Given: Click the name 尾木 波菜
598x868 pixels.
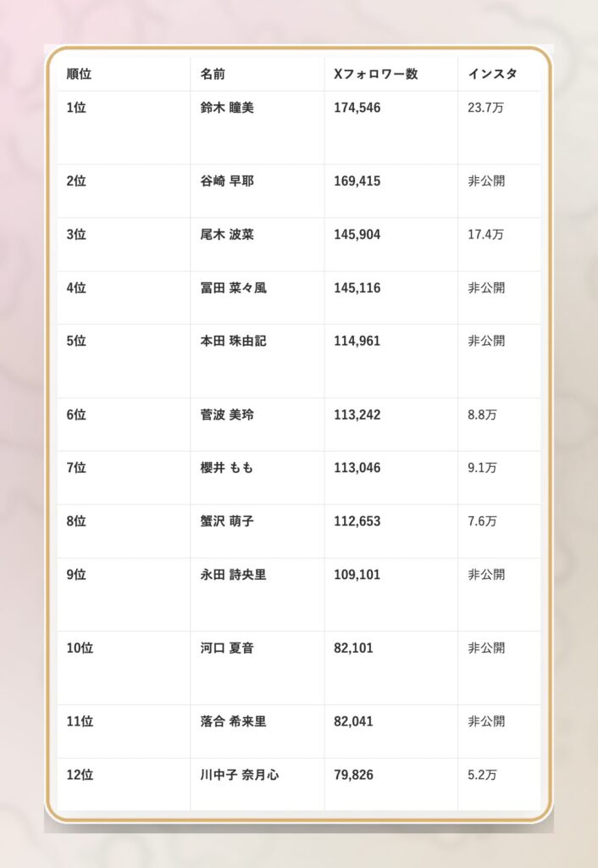Looking at the screenshot, I should [x=227, y=235].
